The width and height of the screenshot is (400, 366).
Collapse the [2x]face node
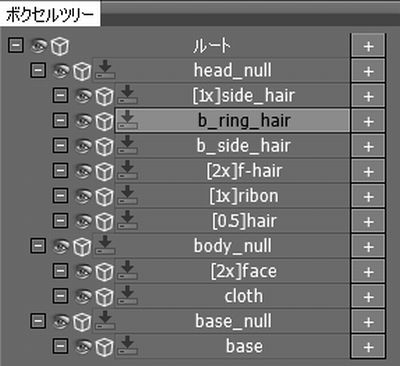point(60,271)
